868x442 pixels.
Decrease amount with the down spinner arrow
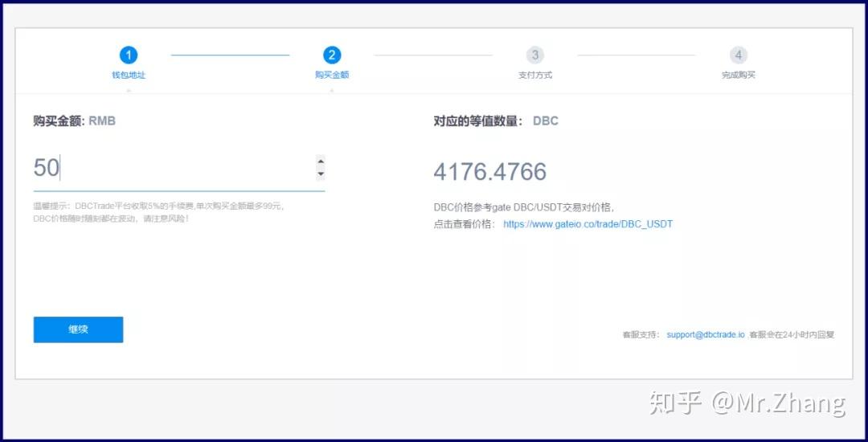(x=320, y=174)
